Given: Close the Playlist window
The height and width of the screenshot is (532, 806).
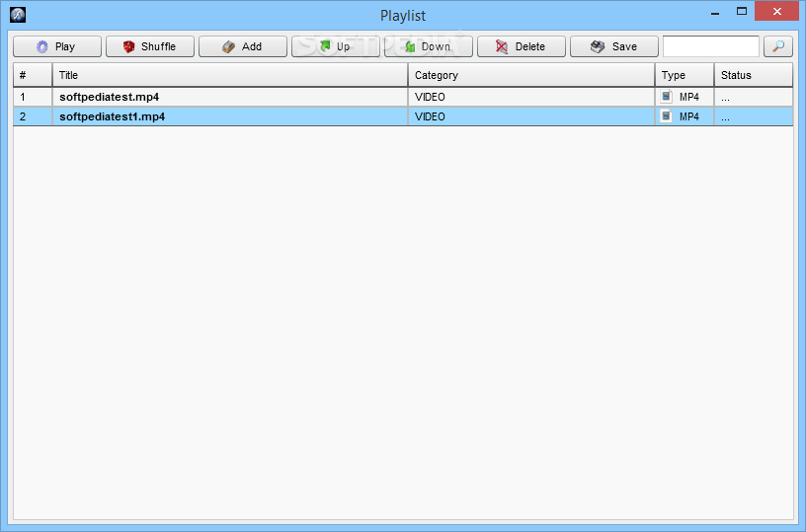Looking at the screenshot, I should (776, 11).
